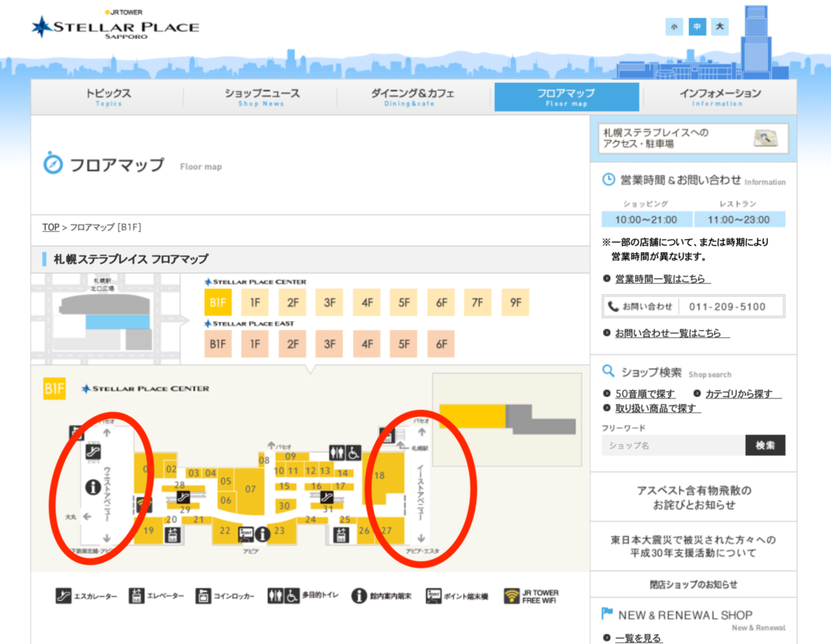Click the escalator icon near shop 29
Image resolution: width=831 pixels, height=644 pixels.
(183, 497)
